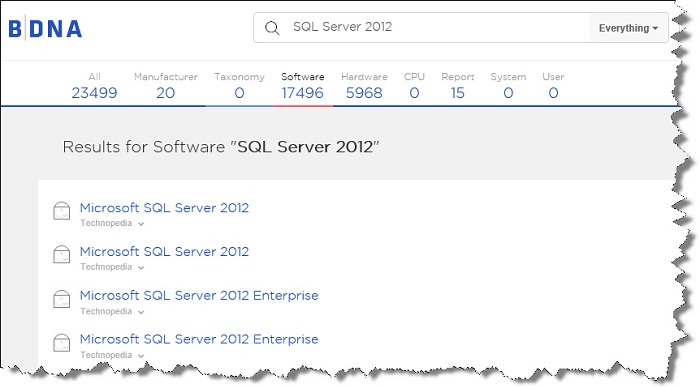Viewport: 700px width, 388px height.
Task: Click the magnifying glass search icon
Action: 272,28
